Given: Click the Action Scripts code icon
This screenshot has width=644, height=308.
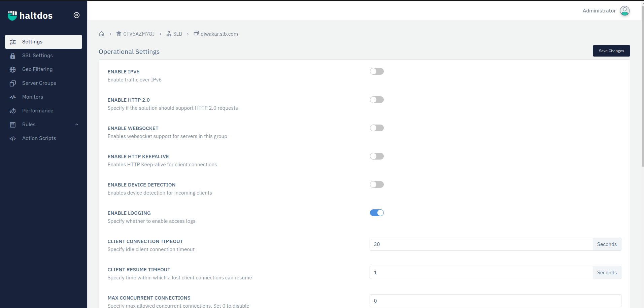Looking at the screenshot, I should tap(13, 139).
